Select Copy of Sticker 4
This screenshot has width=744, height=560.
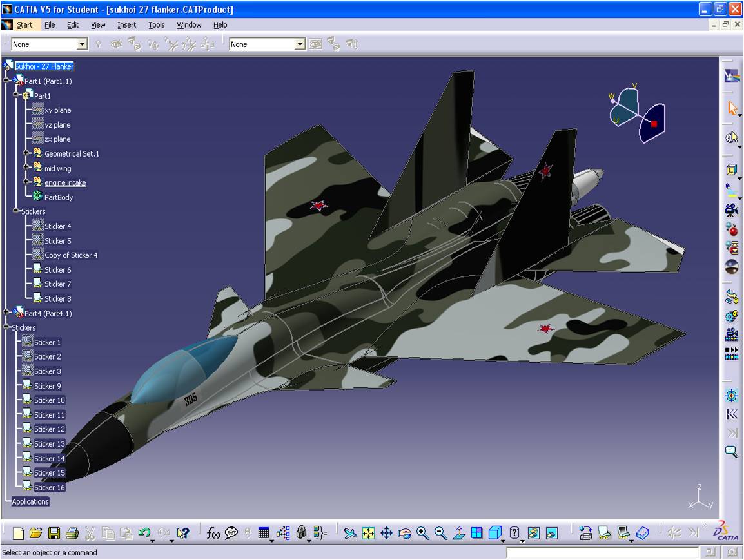pos(71,255)
